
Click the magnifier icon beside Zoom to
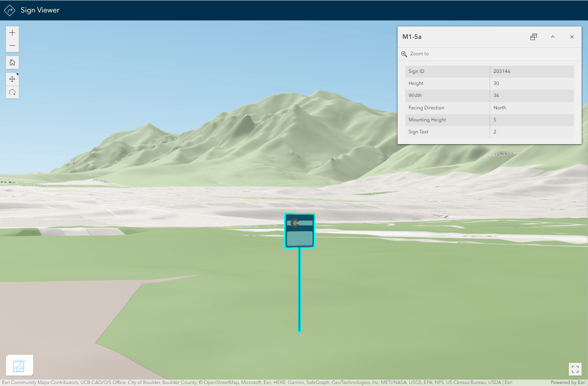404,54
